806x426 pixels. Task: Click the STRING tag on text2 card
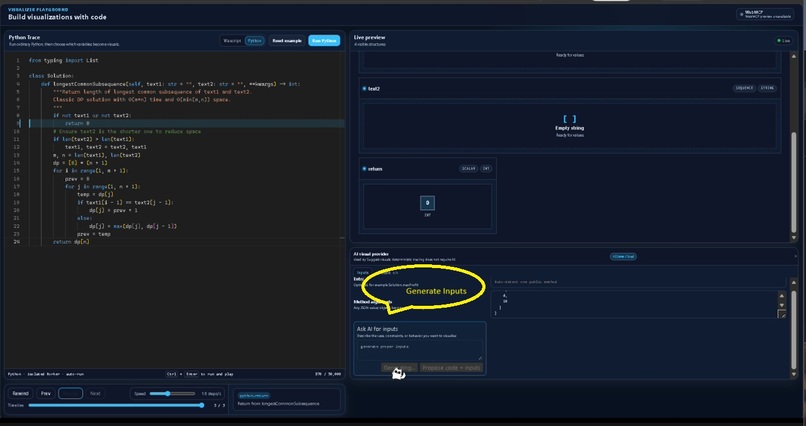(767, 88)
